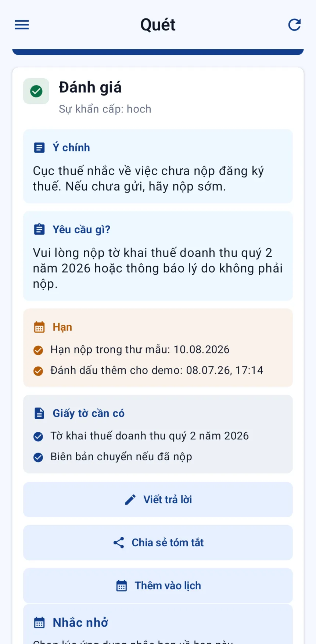Open the Yêu cầu gì request card
The height and width of the screenshot is (644, 316).
[158, 256]
